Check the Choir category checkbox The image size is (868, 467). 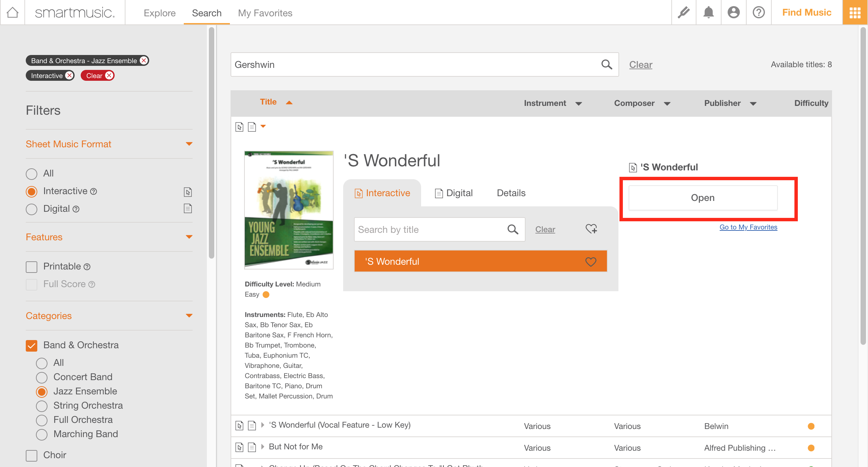point(32,455)
